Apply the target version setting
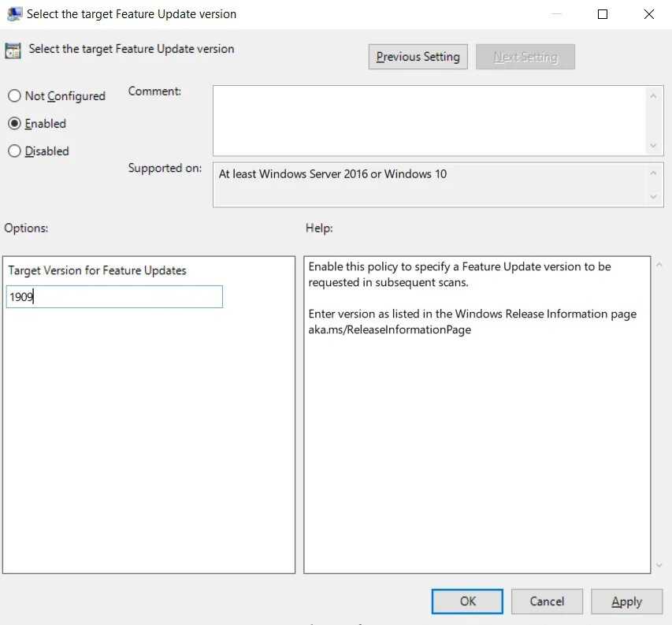Screen dimensions: 672x625 point(626,601)
